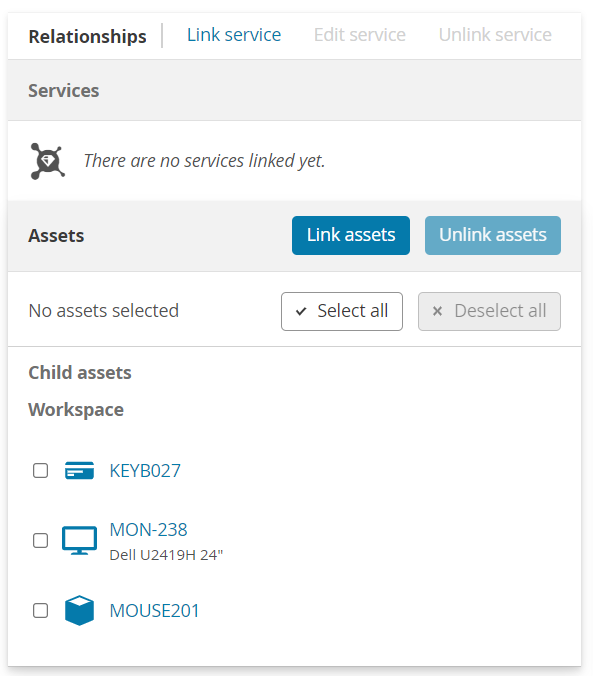Click the no-services network icon
This screenshot has width=593, height=676.
pos(48,161)
